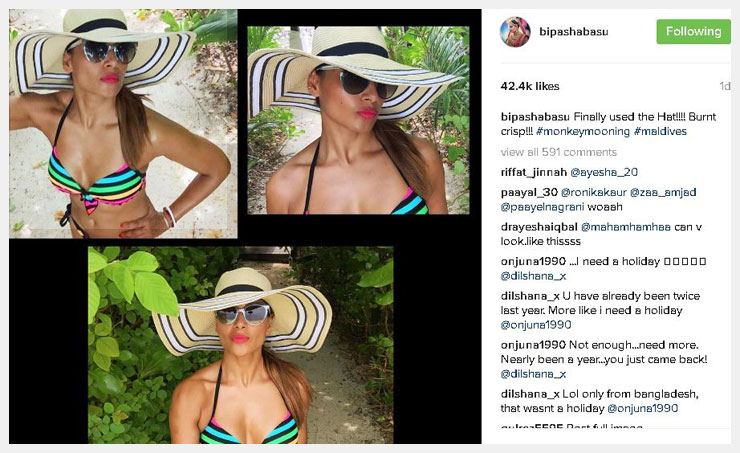
Task: Toggle the green Following button
Action: click(x=693, y=32)
